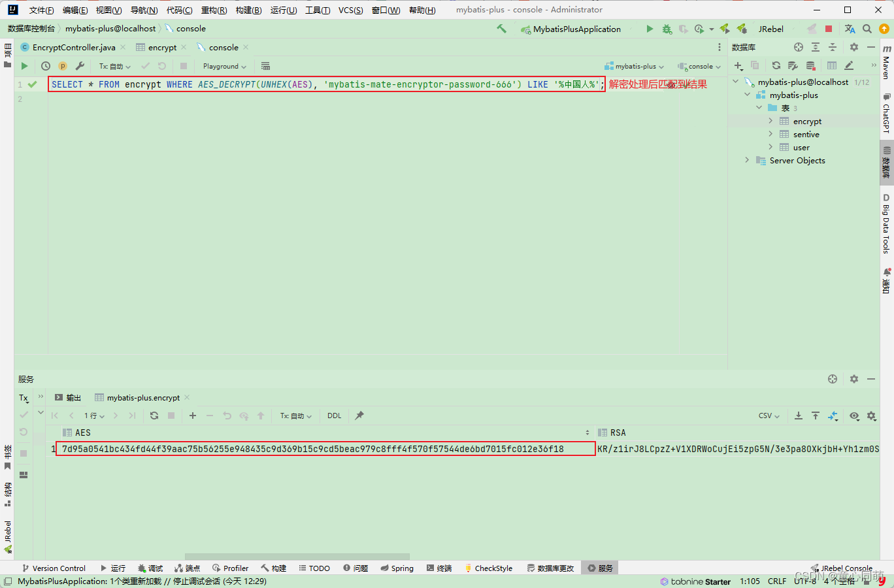Viewport: 894px width, 588px height.
Task: Stop the running application red square
Action: (x=829, y=29)
